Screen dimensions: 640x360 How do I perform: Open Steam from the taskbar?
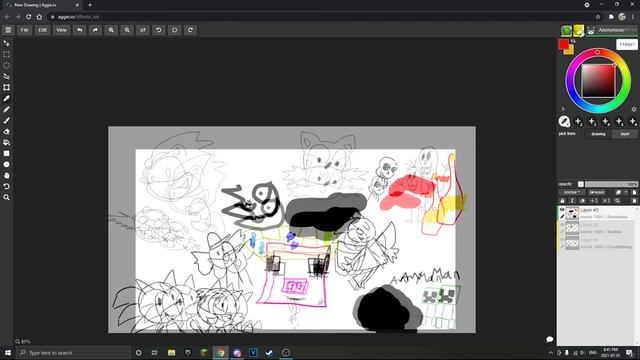click(x=269, y=353)
